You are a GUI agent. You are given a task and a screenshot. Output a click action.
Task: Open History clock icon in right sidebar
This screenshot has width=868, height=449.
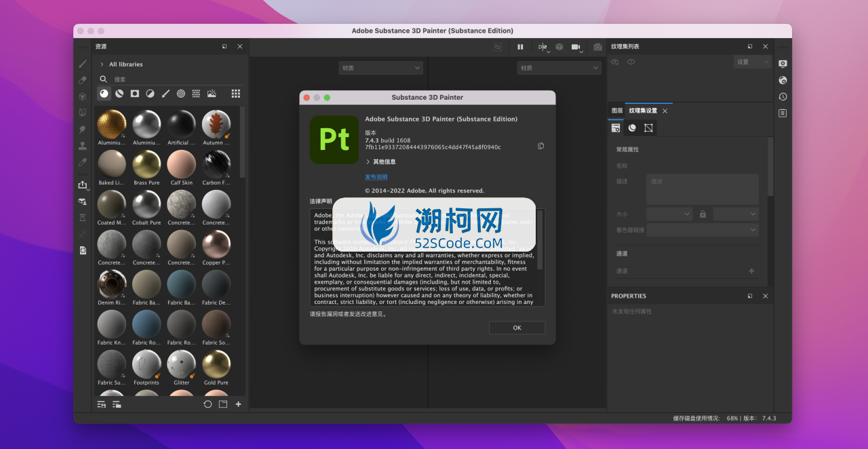click(x=783, y=96)
